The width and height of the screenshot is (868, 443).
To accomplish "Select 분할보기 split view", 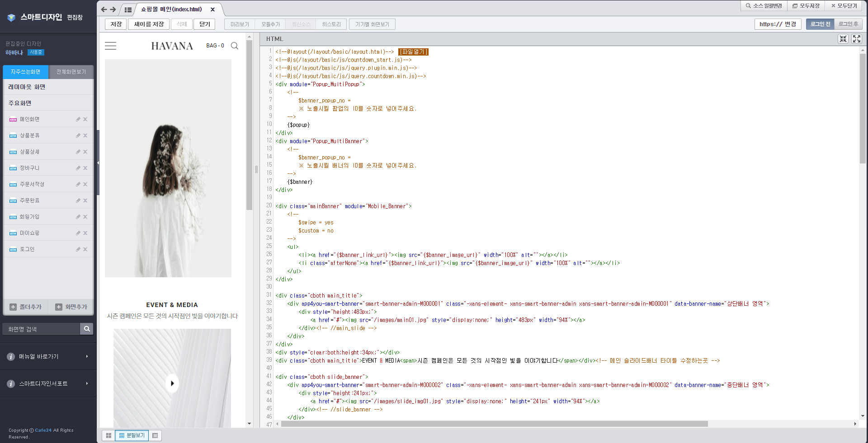I will (x=132, y=435).
